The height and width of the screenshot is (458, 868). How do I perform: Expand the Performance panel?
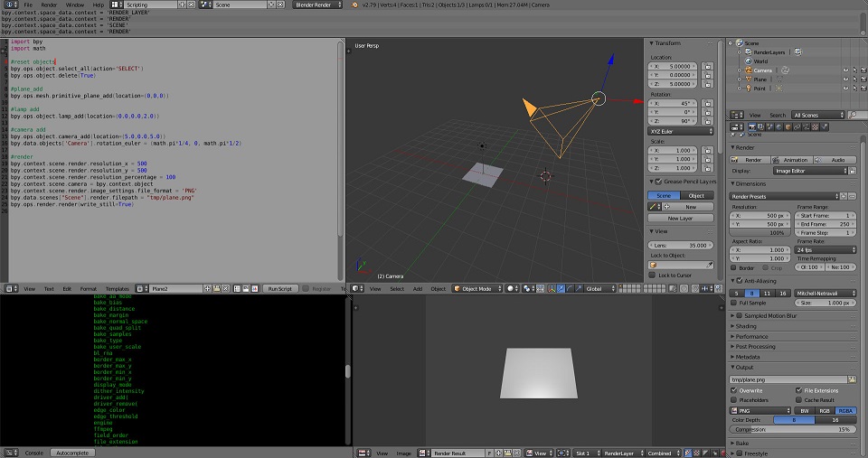[x=751, y=336]
